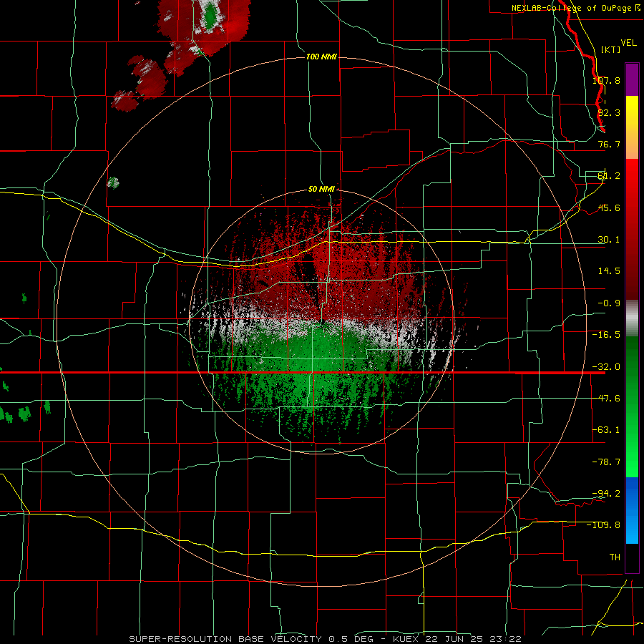Click the 92.3 velocity scale value
The width and height of the screenshot is (644, 644).
click(x=609, y=112)
